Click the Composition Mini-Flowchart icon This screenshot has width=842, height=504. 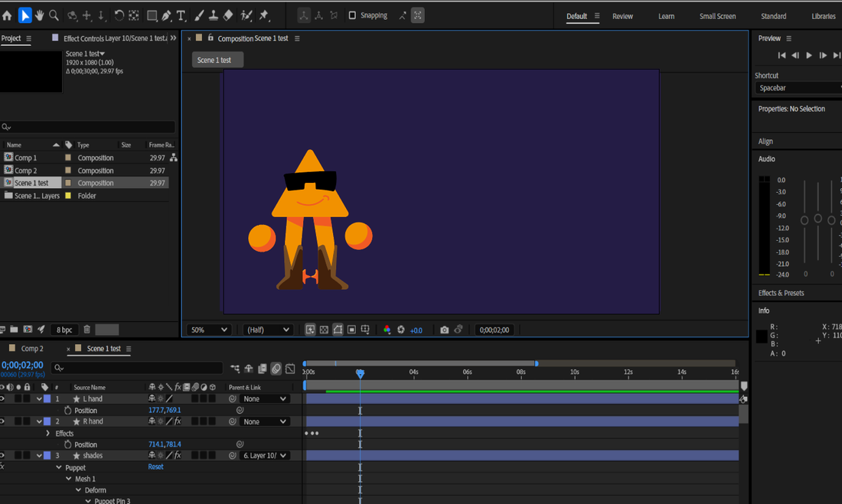coord(235,368)
